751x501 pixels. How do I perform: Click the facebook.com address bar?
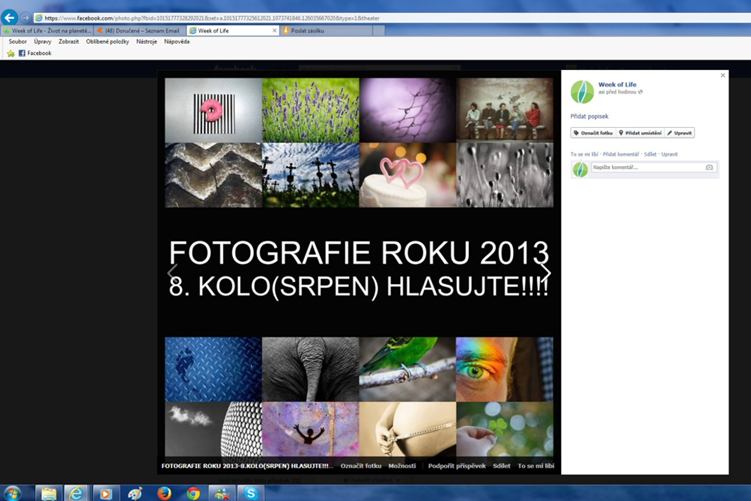(393, 18)
